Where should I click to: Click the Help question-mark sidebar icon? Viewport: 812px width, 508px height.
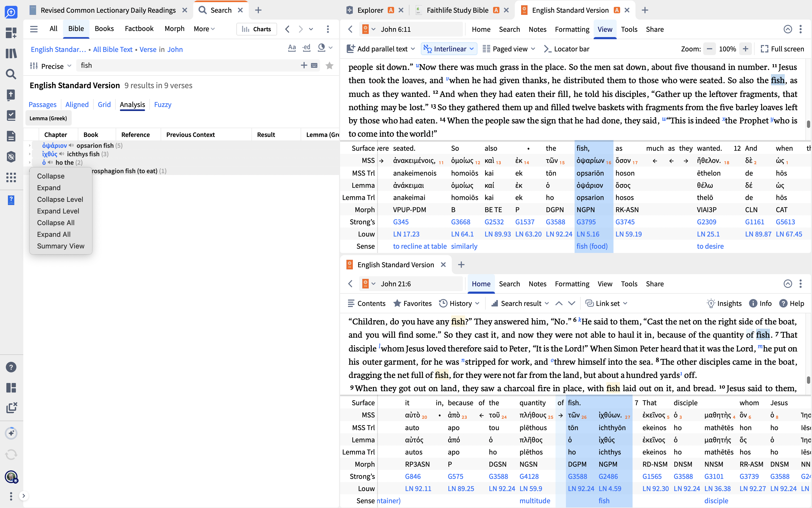click(x=11, y=367)
